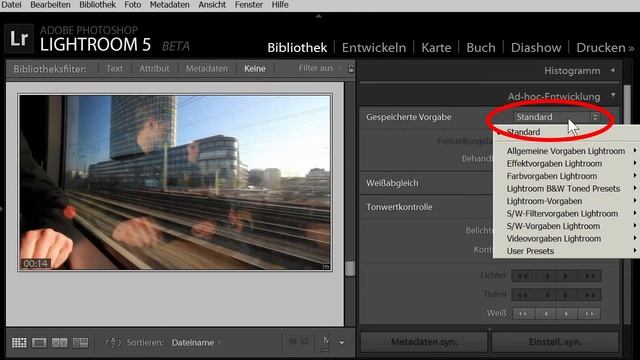Flag photo as picked in toolbar
640x360 pixels.
[293, 342]
